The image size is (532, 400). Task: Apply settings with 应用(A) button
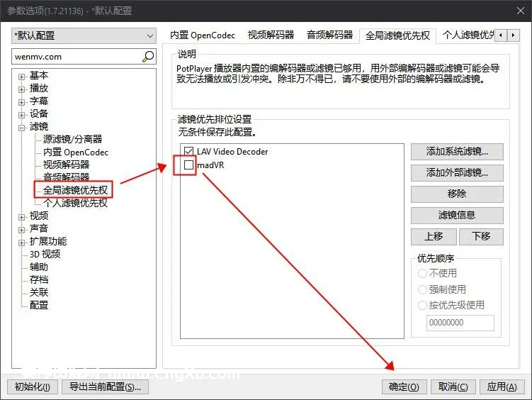(502, 387)
